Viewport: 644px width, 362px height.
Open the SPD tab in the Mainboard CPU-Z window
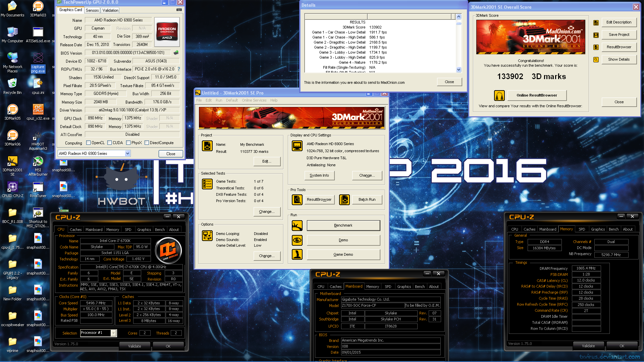point(388,287)
